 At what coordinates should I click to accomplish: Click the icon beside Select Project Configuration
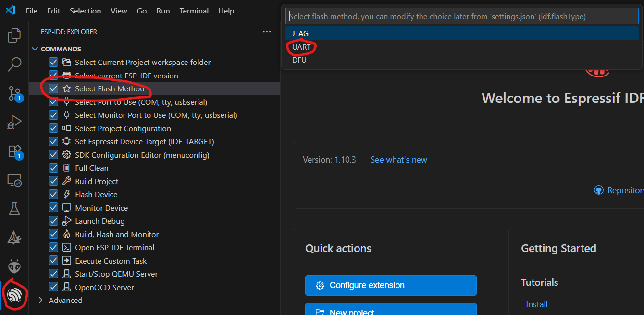(x=67, y=128)
